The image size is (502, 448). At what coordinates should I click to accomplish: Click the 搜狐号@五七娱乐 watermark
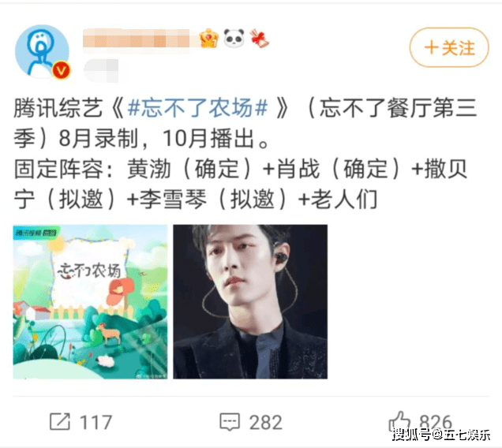tap(441, 435)
